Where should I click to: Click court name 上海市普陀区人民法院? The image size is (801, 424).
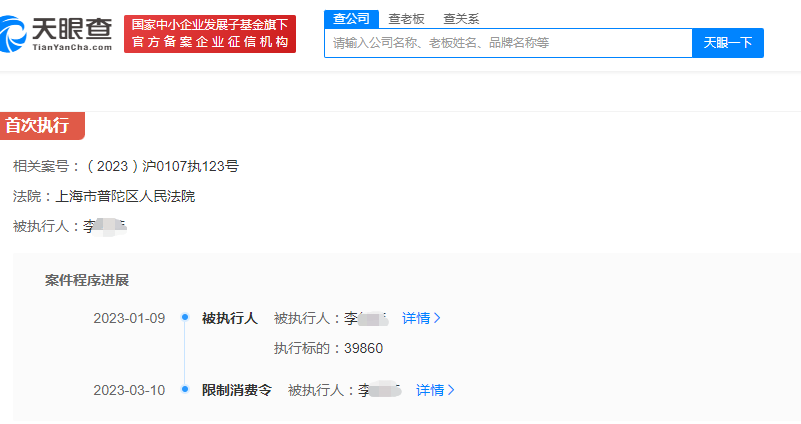point(125,196)
